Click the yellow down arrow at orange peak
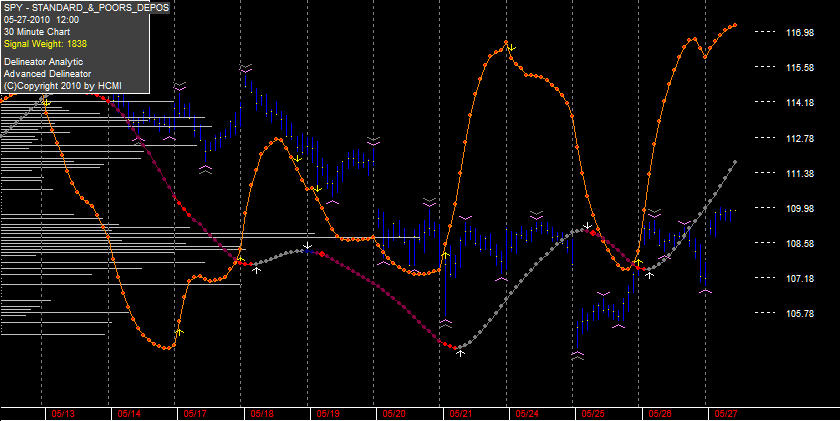The image size is (840, 421). click(x=512, y=48)
